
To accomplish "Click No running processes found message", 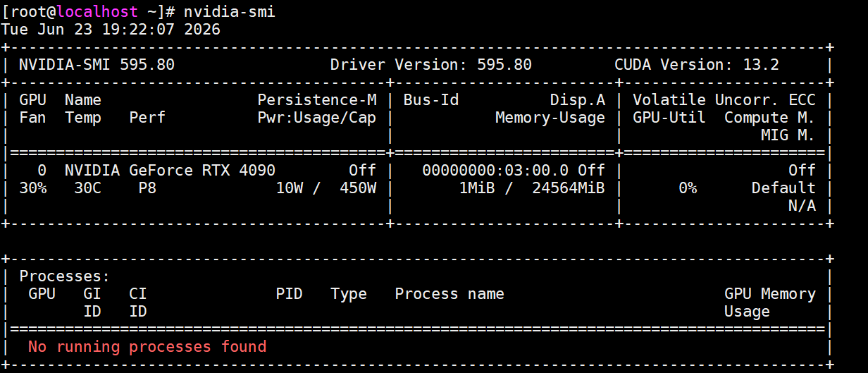I will pos(147,347).
